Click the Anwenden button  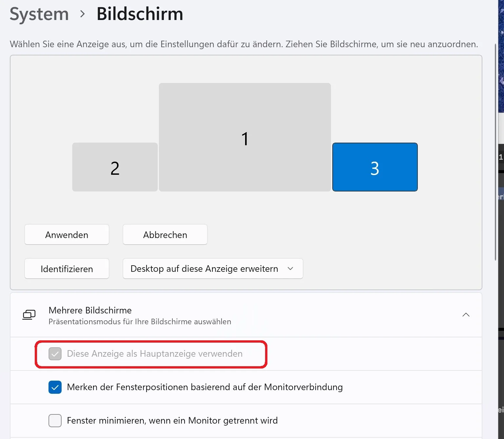[x=67, y=235]
